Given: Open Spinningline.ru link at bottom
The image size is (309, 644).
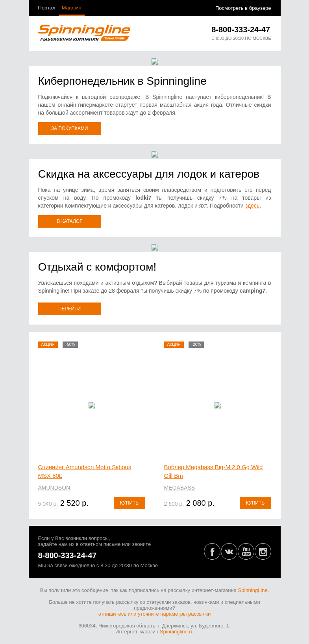Looking at the screenshot, I should [x=177, y=632].
